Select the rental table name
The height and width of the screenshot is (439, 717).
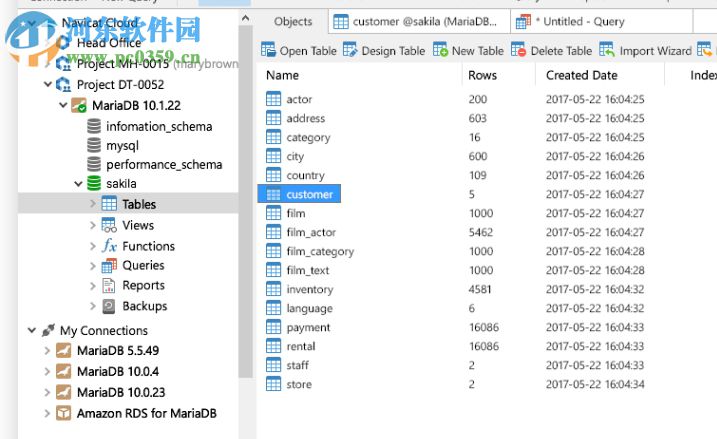point(301,346)
